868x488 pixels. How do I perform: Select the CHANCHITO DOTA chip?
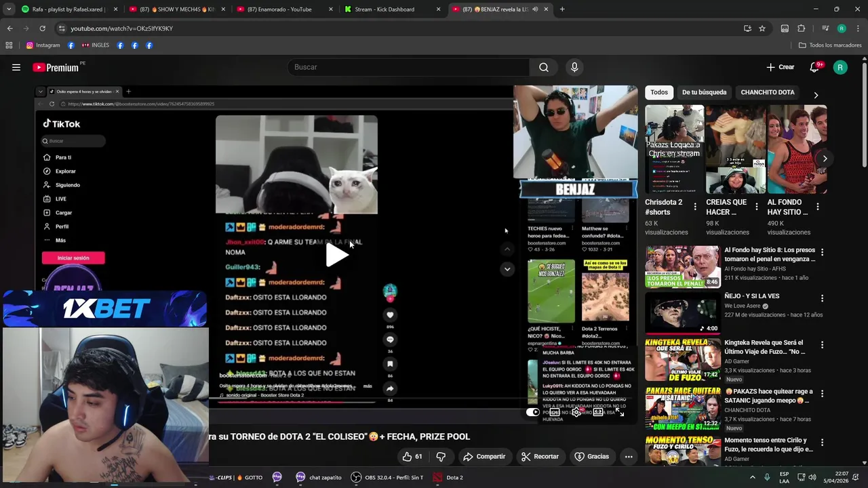(x=768, y=92)
